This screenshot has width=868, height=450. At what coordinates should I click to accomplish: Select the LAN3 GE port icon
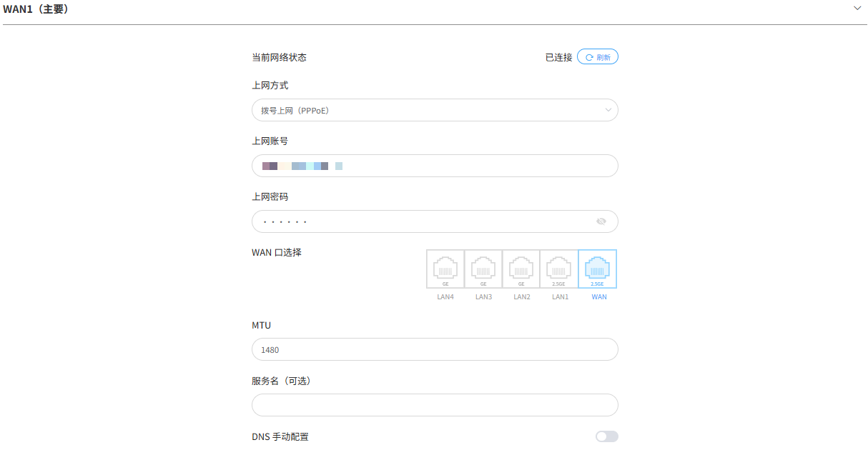pyautogui.click(x=483, y=269)
